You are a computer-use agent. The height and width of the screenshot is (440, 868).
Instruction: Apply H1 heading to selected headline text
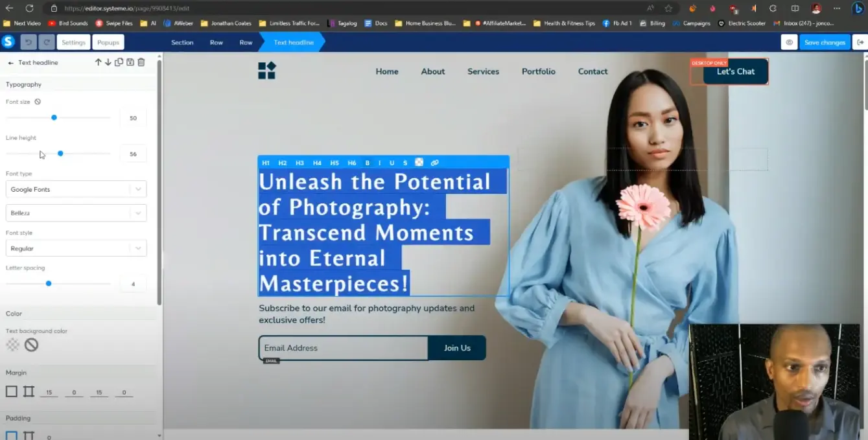[x=265, y=163]
